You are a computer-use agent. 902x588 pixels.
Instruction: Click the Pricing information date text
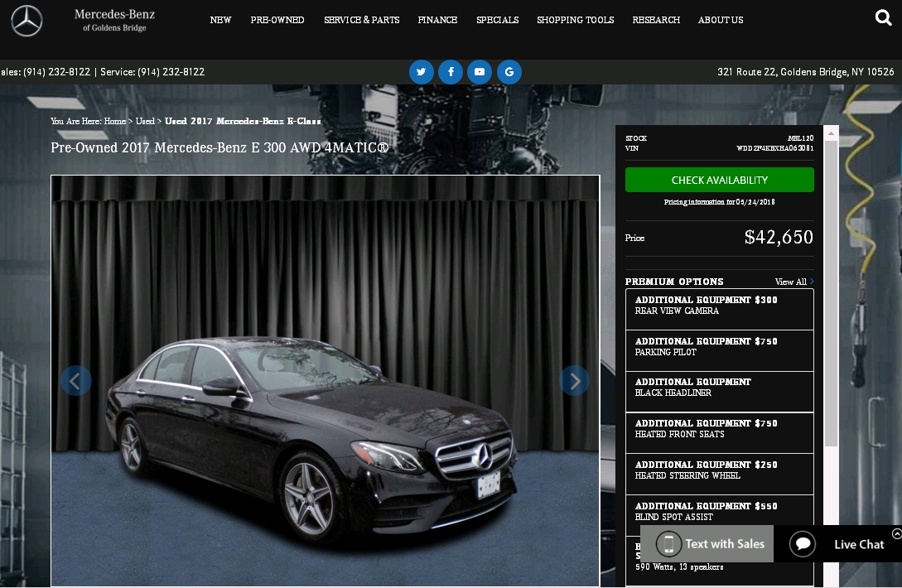719,202
